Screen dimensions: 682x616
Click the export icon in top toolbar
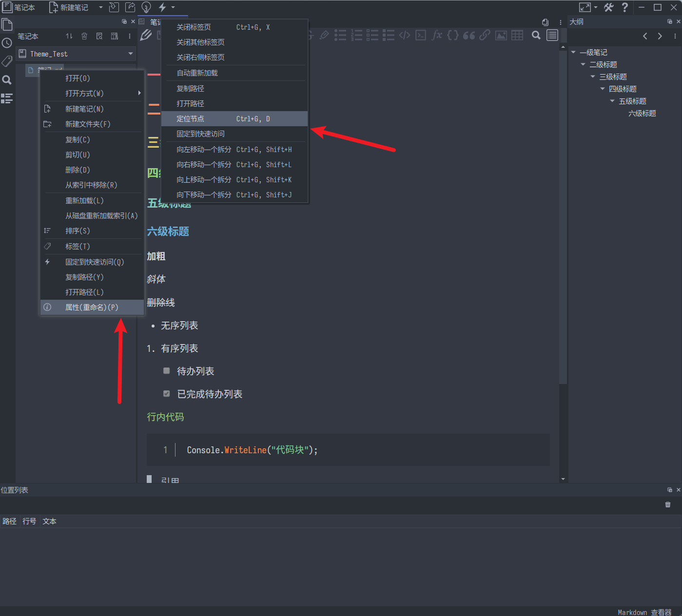tap(130, 7)
